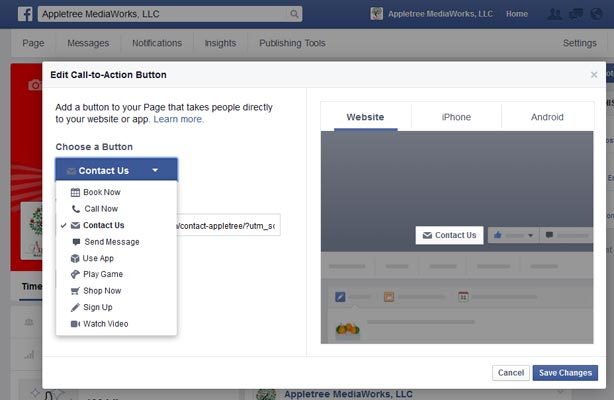Viewport: 614px width, 400px height.
Task: Open the Insights tab
Action: (x=220, y=43)
